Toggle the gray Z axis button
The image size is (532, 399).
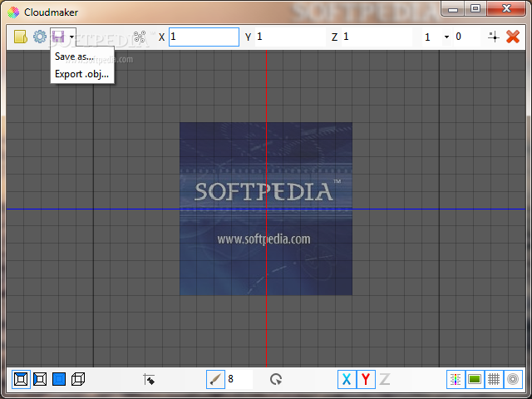click(x=384, y=379)
